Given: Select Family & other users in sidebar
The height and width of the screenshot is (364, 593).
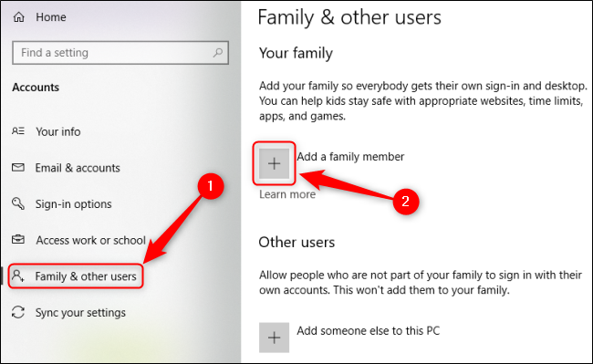Looking at the screenshot, I should pyautogui.click(x=86, y=276).
